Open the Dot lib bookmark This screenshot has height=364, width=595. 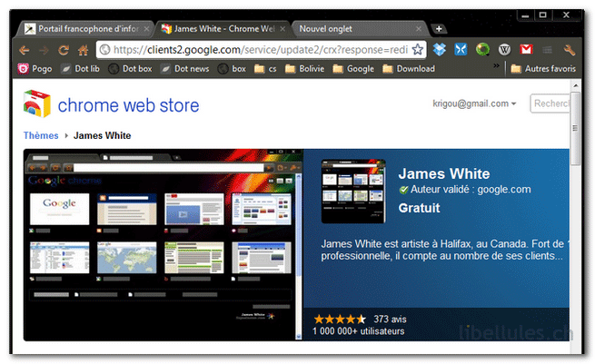[x=81, y=69]
